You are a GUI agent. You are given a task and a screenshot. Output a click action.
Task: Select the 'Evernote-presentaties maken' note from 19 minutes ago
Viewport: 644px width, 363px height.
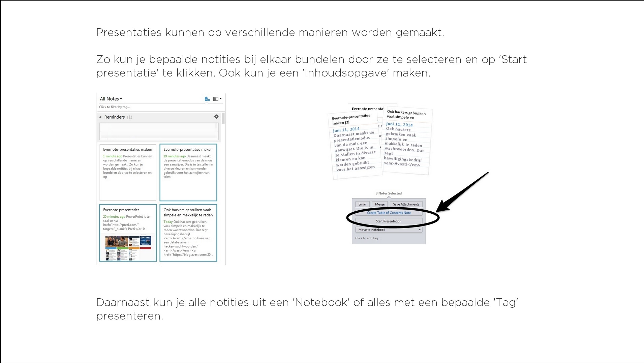coord(188,172)
